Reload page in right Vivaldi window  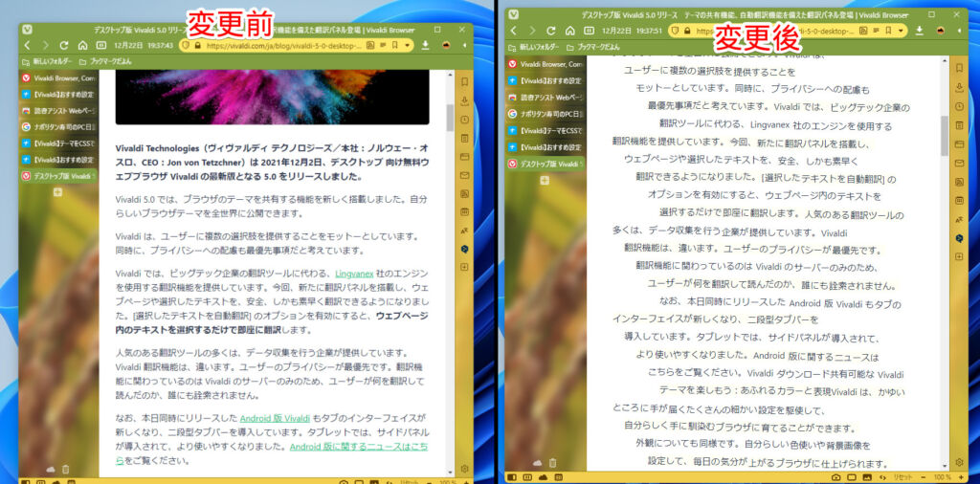click(x=550, y=31)
